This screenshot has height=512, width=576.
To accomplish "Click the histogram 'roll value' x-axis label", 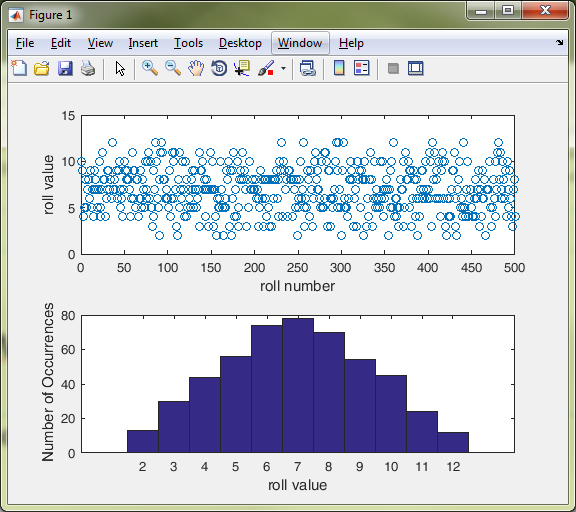I will [x=298, y=485].
